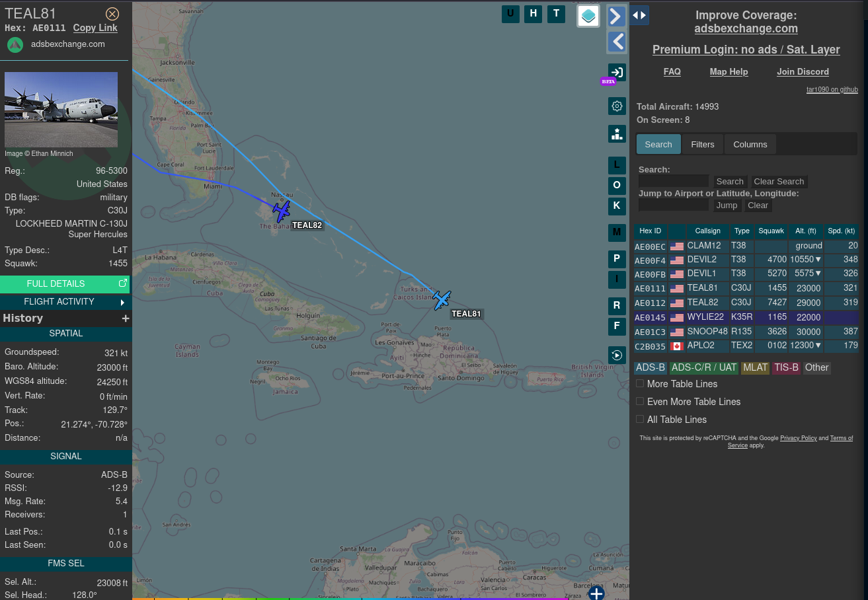Open the FAQ link
Screen dimensions: 868x600
point(672,71)
